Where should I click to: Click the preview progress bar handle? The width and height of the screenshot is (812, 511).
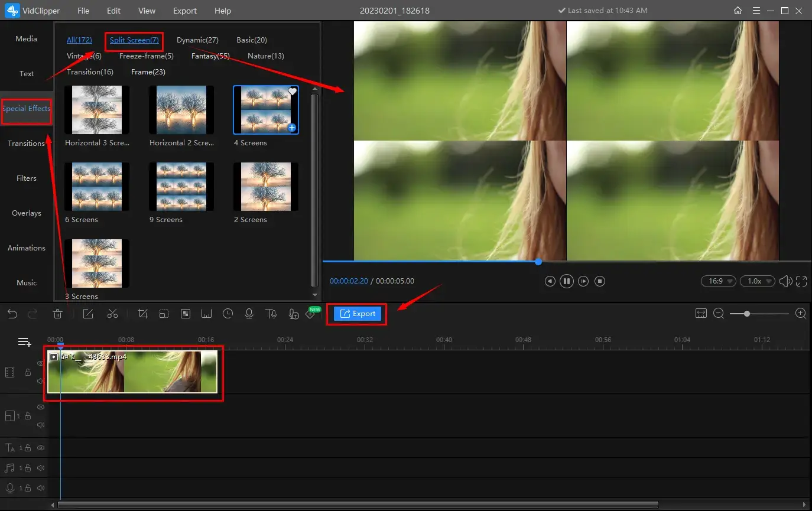[x=538, y=261]
